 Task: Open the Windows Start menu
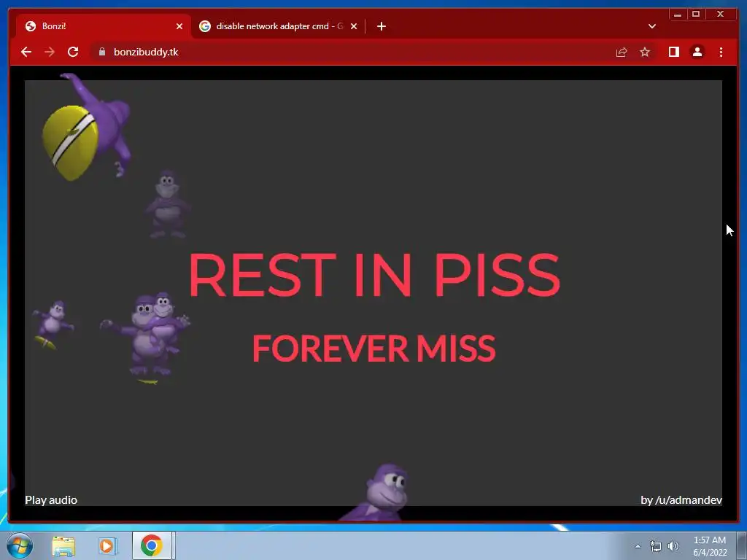(x=20, y=545)
